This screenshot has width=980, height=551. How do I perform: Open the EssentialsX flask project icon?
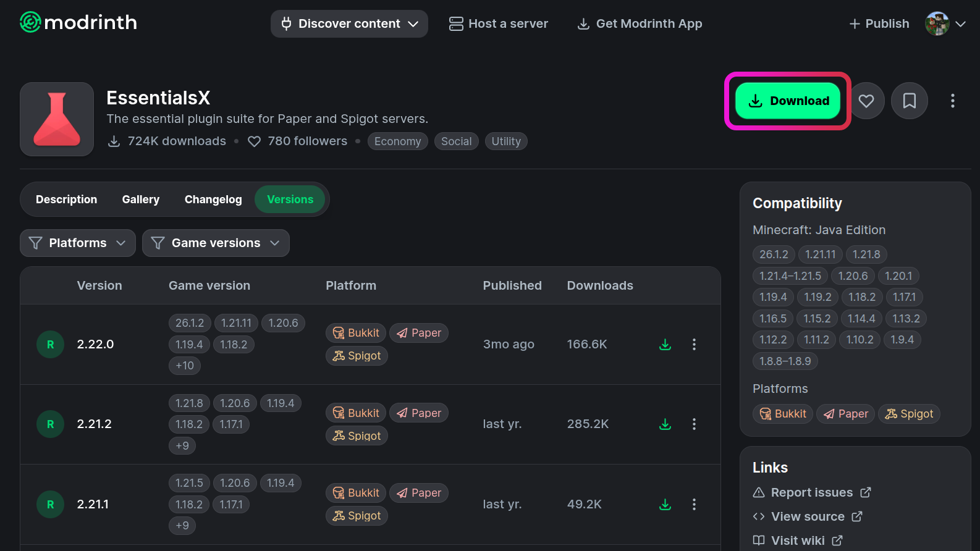[57, 119]
